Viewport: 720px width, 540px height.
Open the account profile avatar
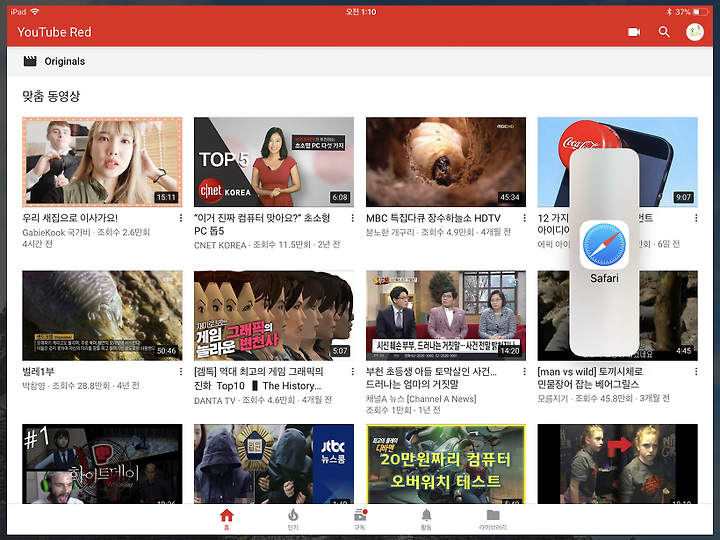click(x=695, y=32)
